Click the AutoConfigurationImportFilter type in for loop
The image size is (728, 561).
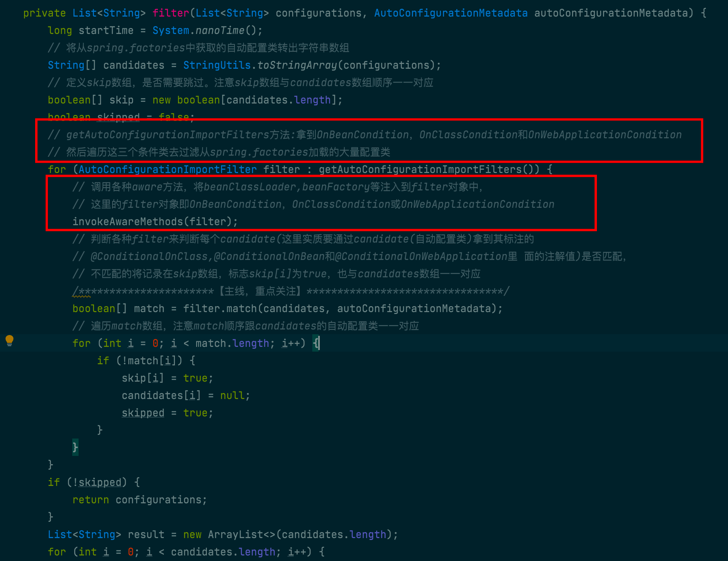168,169
